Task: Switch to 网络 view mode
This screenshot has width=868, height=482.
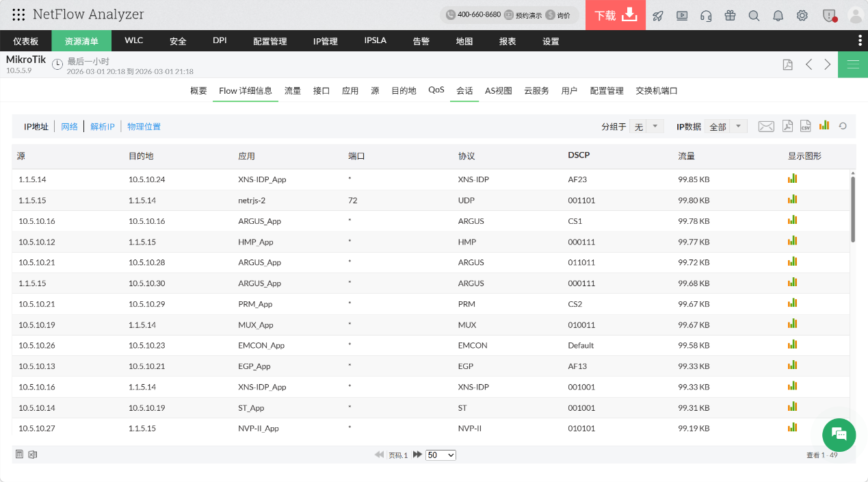Action: [68, 126]
